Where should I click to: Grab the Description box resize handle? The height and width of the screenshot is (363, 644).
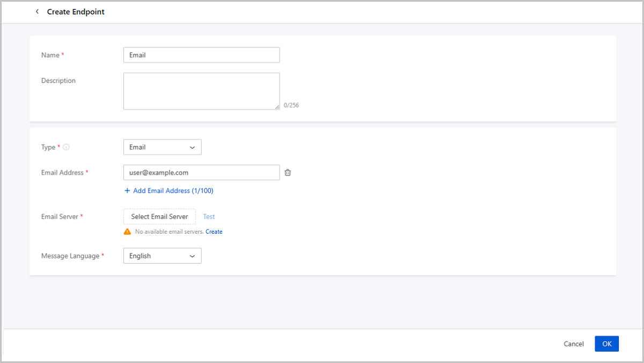click(x=277, y=107)
